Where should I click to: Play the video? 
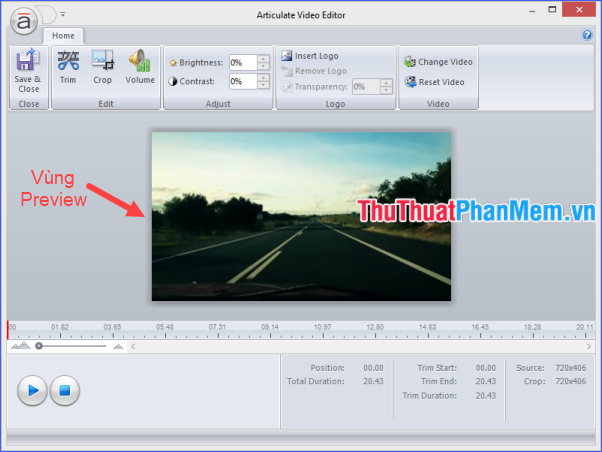click(33, 391)
